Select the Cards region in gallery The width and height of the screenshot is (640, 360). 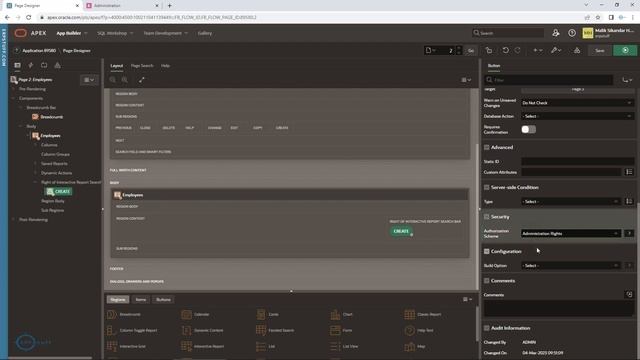tap(268, 314)
